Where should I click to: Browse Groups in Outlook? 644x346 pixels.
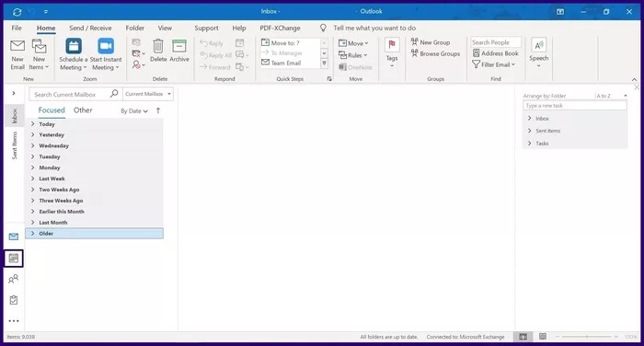(435, 53)
